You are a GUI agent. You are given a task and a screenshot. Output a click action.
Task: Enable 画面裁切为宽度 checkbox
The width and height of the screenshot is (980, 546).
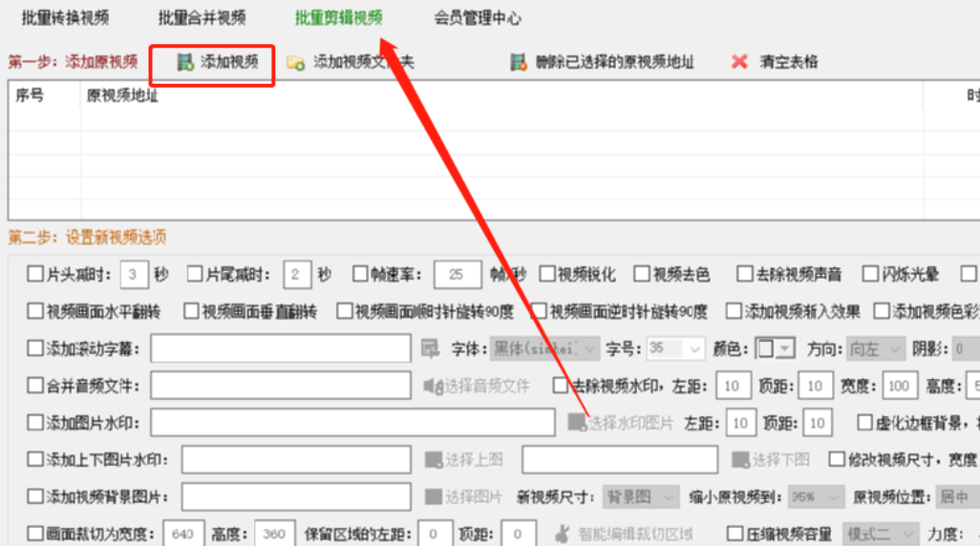click(35, 534)
